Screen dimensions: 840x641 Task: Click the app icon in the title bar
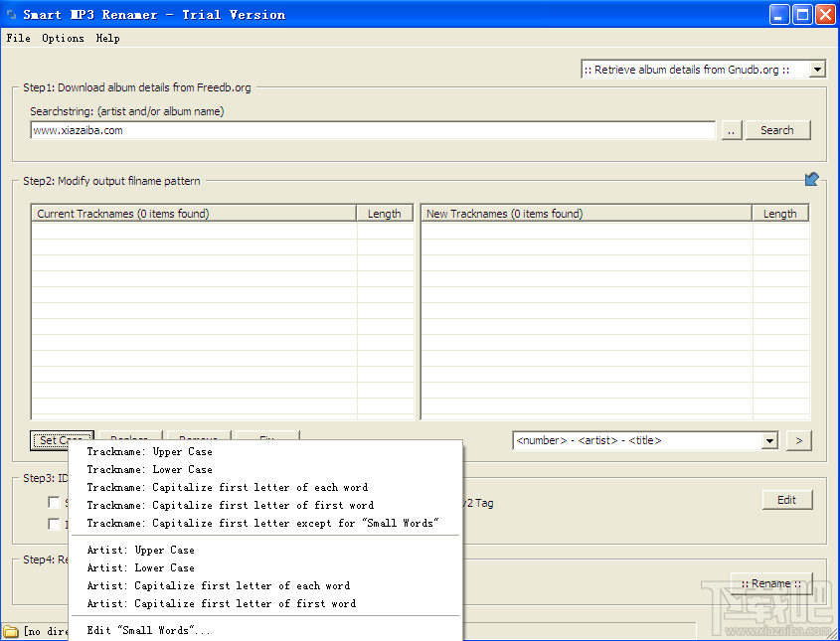pos(11,15)
